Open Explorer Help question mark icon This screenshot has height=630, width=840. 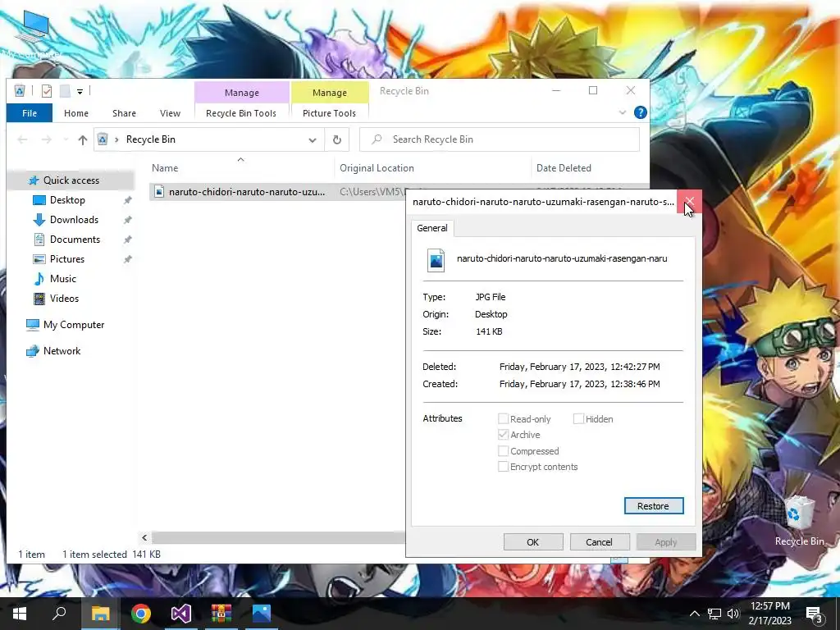pos(640,112)
